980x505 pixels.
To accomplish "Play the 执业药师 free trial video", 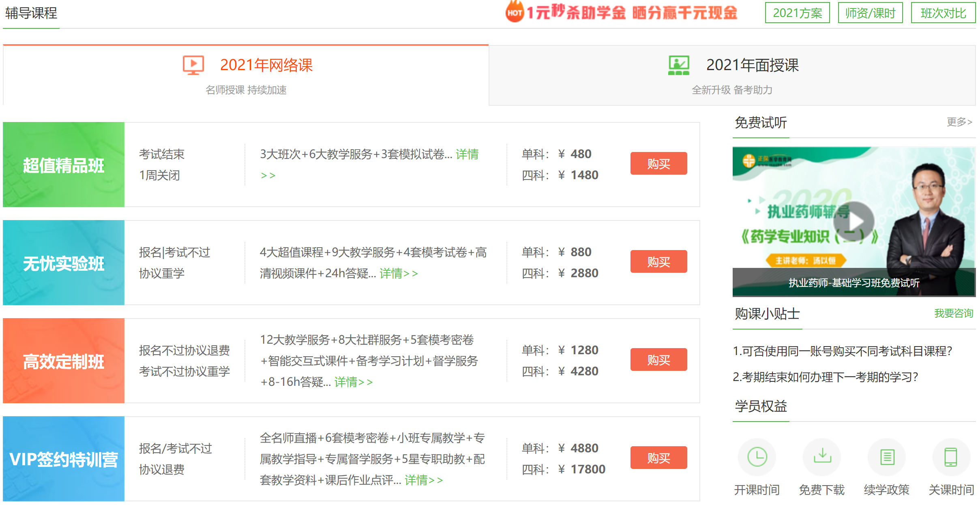I will pos(853,221).
